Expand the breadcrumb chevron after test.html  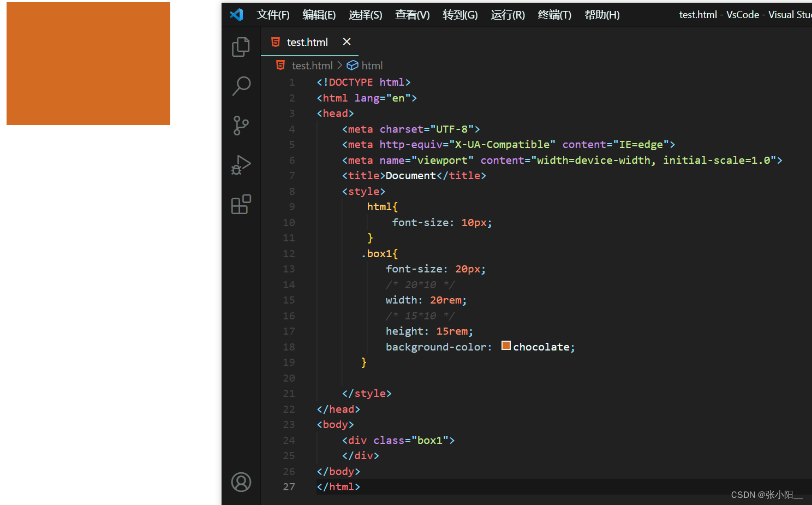(339, 66)
